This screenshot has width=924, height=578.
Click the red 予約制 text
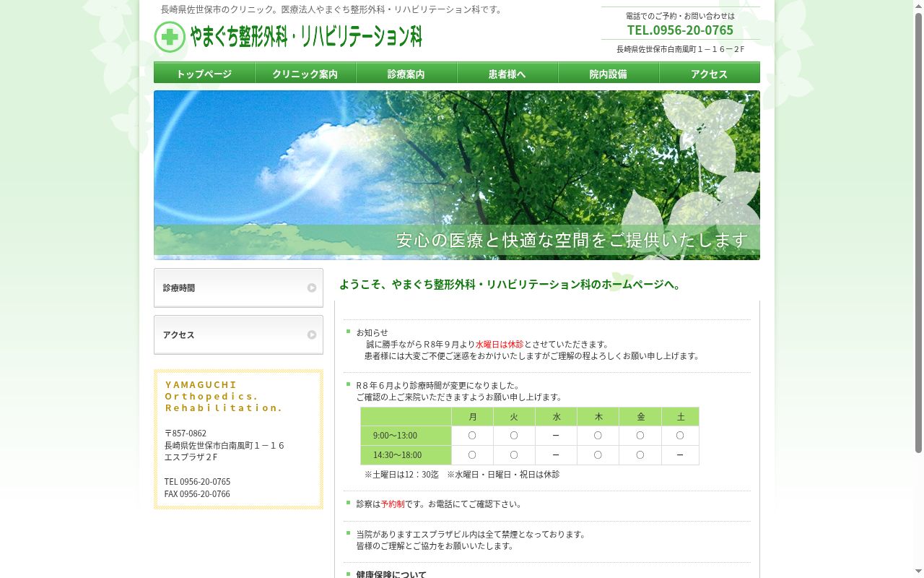tap(393, 504)
